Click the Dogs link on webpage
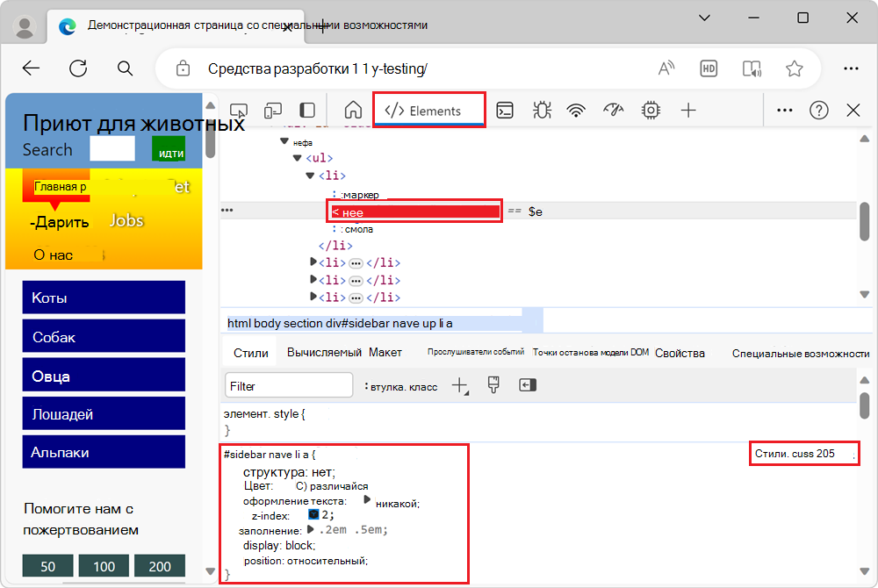This screenshot has height=588, width=878. click(x=104, y=336)
